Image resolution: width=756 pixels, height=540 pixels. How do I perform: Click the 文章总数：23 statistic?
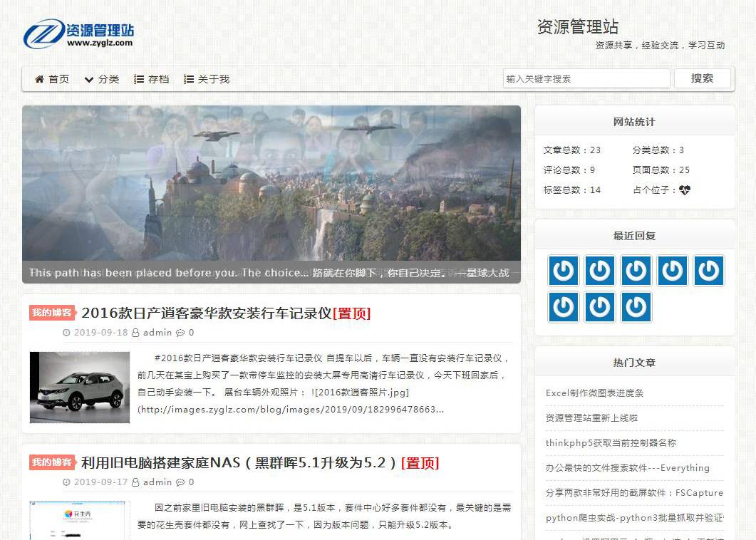point(572,150)
